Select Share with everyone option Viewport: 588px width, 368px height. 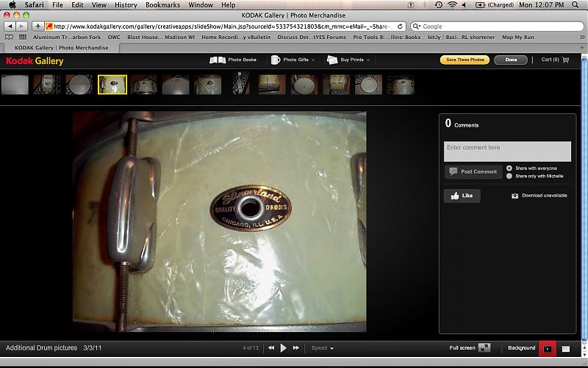(x=509, y=168)
